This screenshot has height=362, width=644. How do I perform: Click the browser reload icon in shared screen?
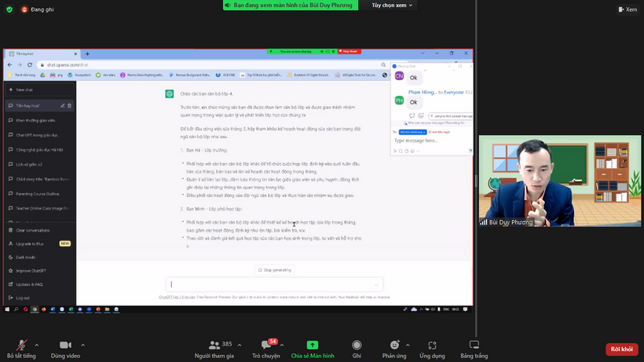[x=30, y=65]
